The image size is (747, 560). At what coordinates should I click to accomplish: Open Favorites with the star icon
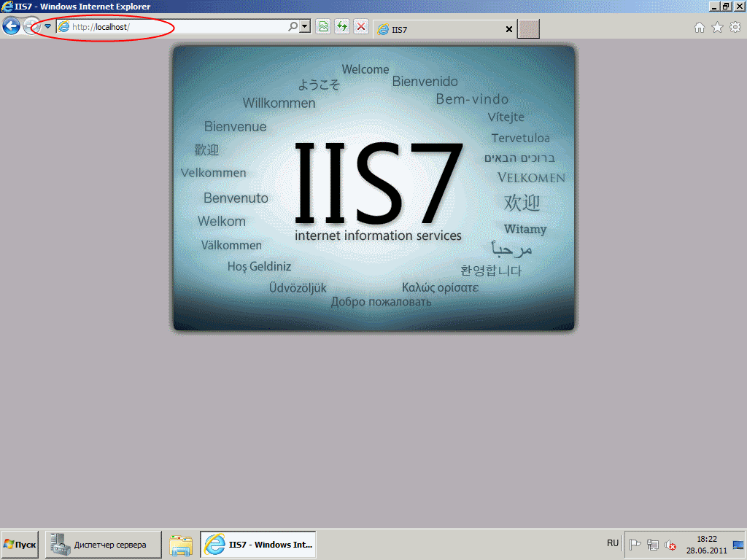pyautogui.click(x=718, y=28)
